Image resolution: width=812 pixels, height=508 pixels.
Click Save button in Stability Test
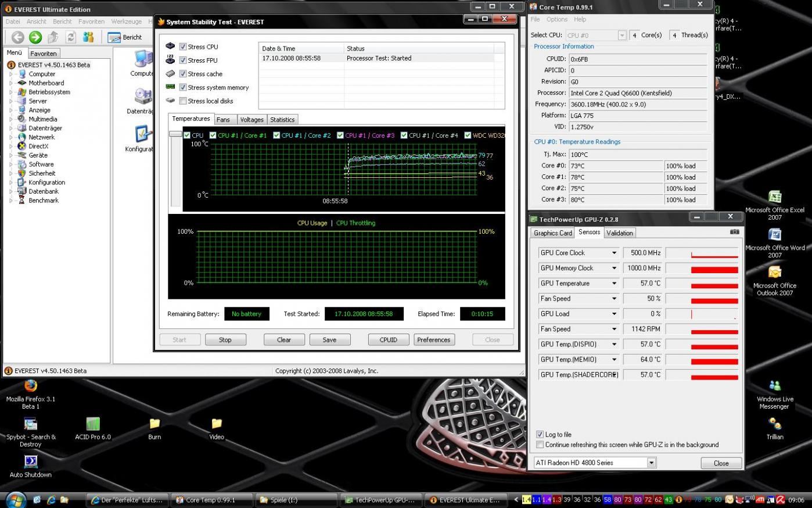(329, 340)
